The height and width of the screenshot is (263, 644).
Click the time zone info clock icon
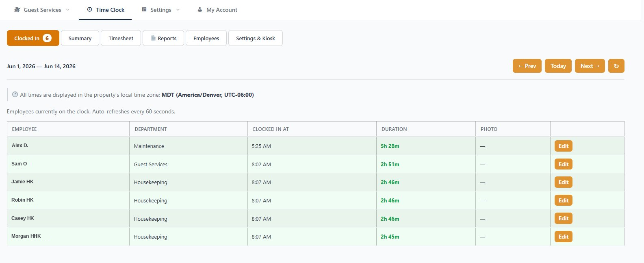pos(15,95)
